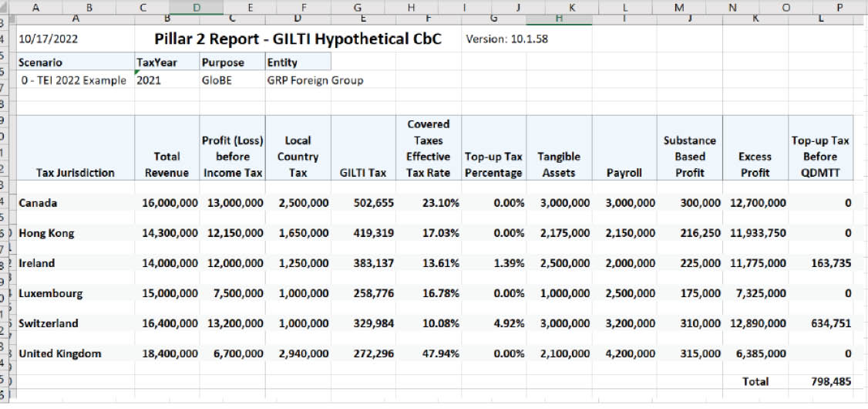Click Switzerland's effective tax rate 10.08%

(x=429, y=323)
